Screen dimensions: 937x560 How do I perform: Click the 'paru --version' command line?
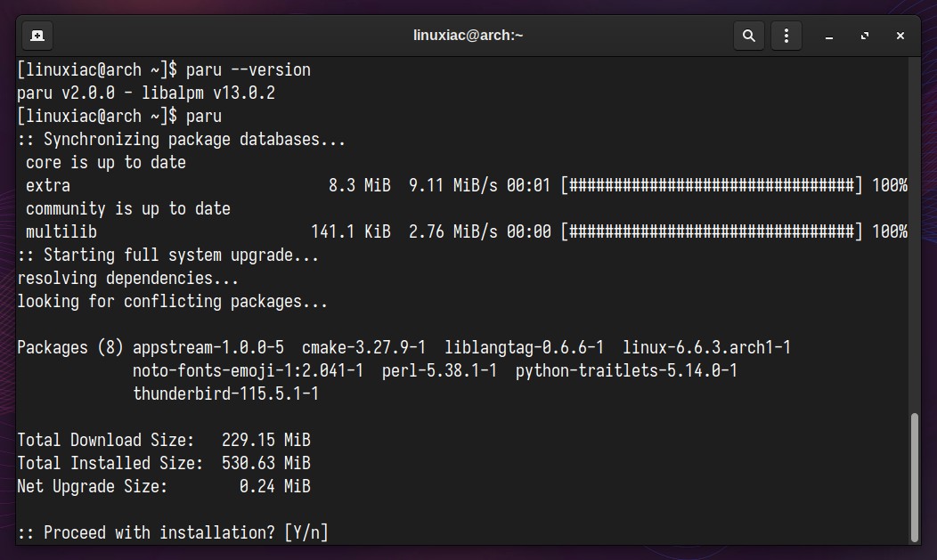164,69
